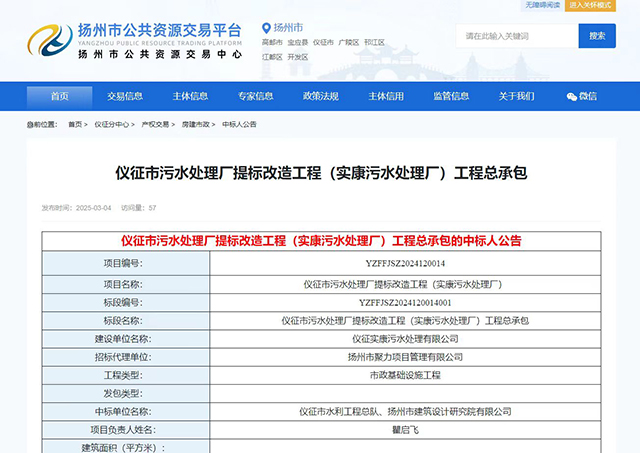
Task: Click the blue location pin icon
Action: [x=266, y=28]
